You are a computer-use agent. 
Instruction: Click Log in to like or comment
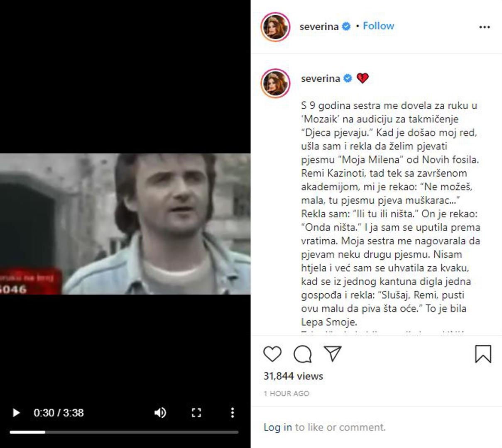coord(278,427)
